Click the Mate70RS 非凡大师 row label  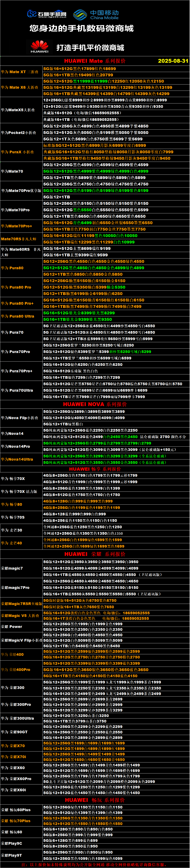point(19,239)
